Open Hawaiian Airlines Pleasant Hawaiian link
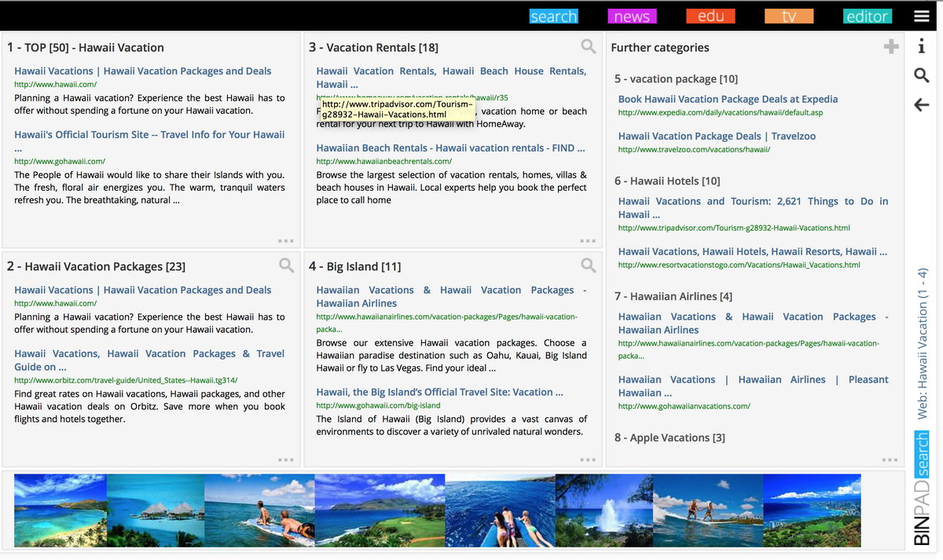Screen dimensions: 943x560 [x=753, y=386]
